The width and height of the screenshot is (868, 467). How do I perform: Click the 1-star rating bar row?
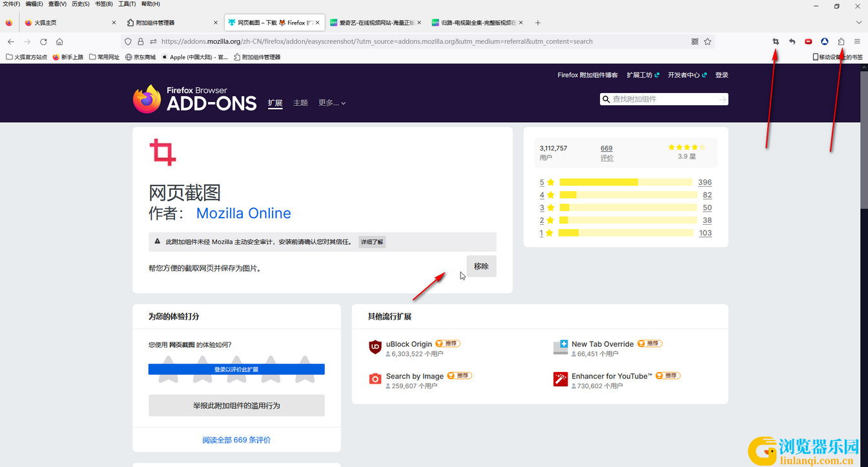[x=626, y=233]
